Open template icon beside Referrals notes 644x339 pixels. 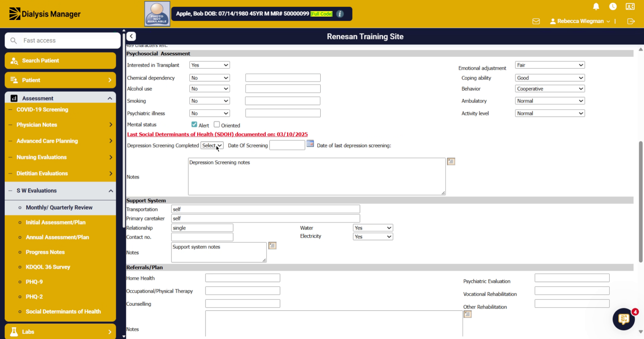[467, 314]
